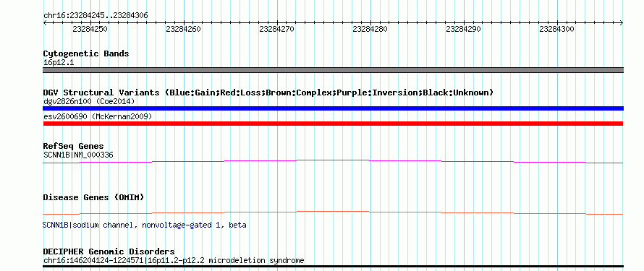Click the orange OMIM disease gene line
Image resolution: width=644 pixels, height=271 pixels.
click(333, 212)
